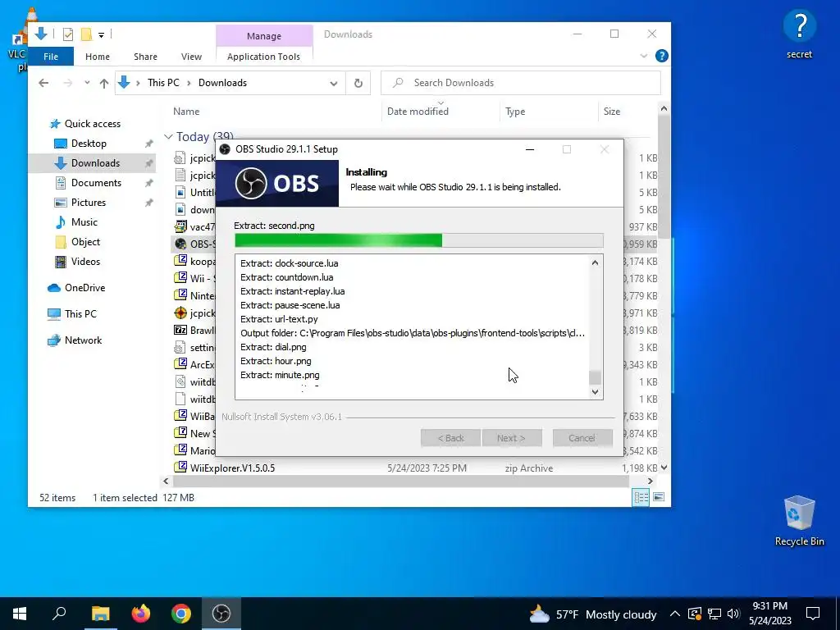Minimize the OBS Studio Setup window
Image resolution: width=840 pixels, height=630 pixels.
[530, 149]
